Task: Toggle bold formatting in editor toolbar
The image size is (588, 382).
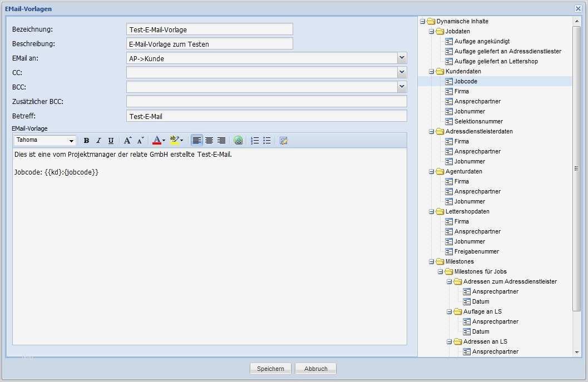Action: pyautogui.click(x=86, y=141)
